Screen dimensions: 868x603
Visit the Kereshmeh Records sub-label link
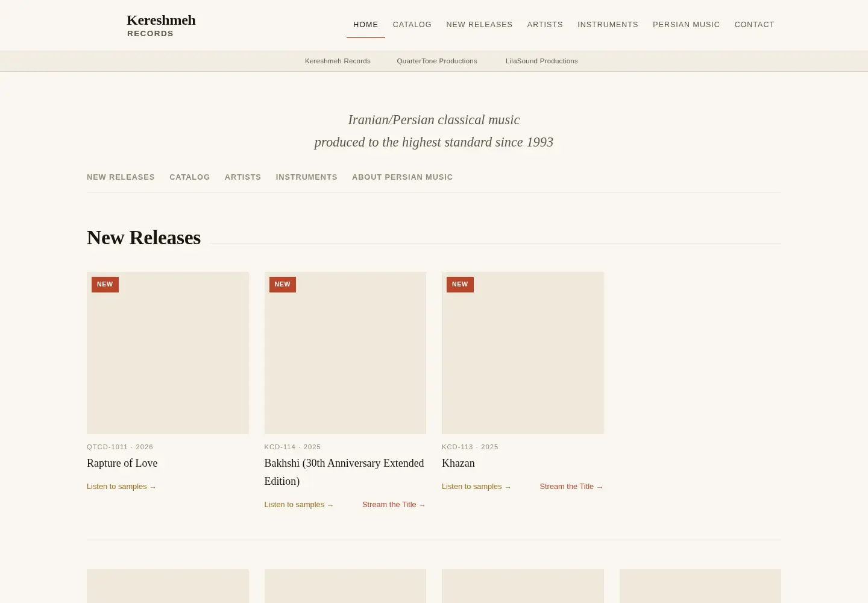(x=338, y=61)
